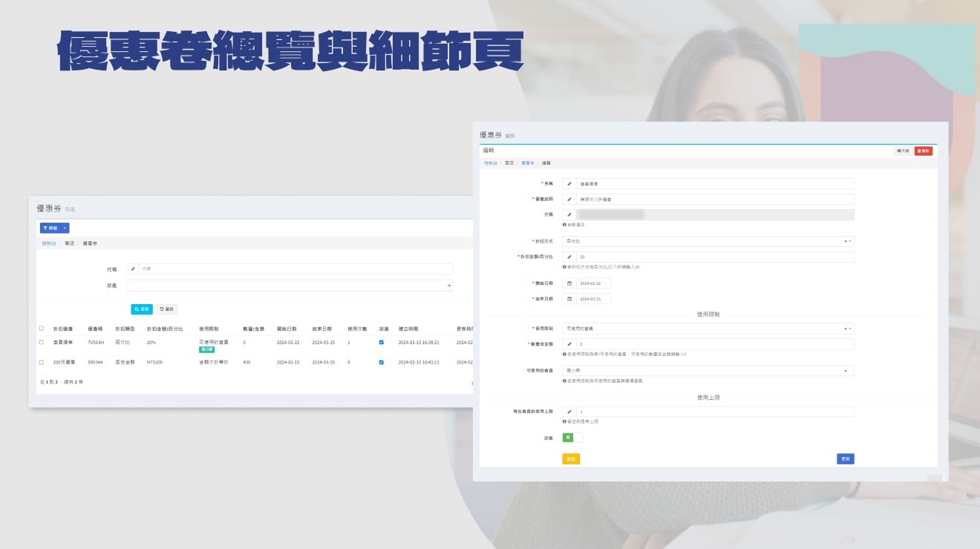The image size is (980, 549).
Task: Sort by 折扣類型 column header
Action: [125, 328]
